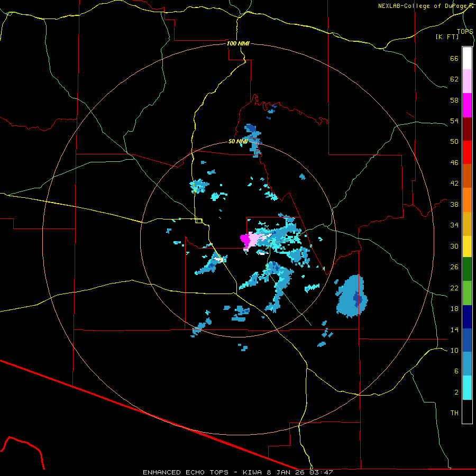The image size is (476, 476).
Task: Click the legend value 34
Action: point(454,225)
